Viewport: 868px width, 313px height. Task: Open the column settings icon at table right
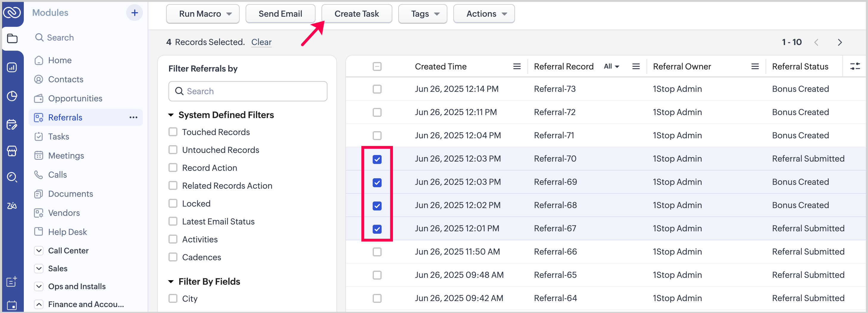pos(855,66)
